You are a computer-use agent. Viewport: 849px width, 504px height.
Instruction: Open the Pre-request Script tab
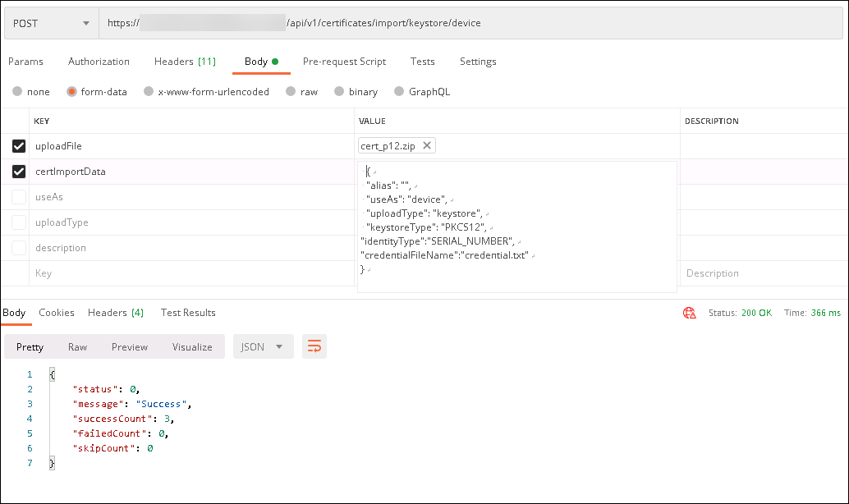coord(344,62)
